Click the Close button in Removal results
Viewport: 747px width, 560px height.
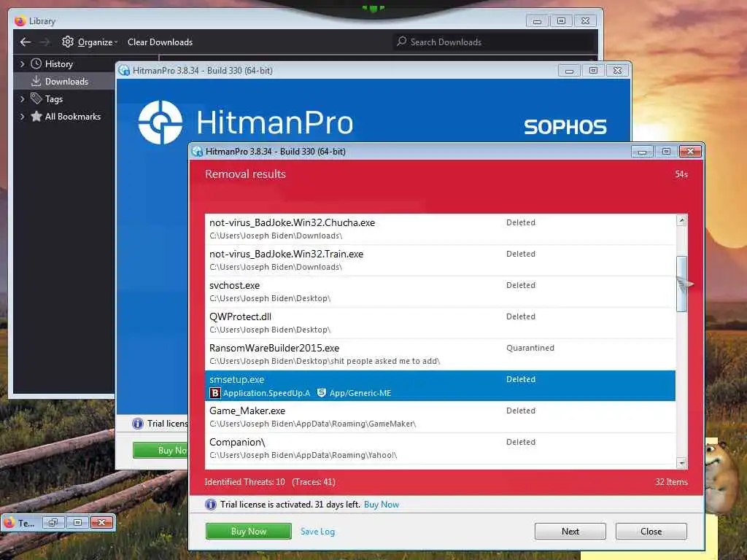click(651, 532)
